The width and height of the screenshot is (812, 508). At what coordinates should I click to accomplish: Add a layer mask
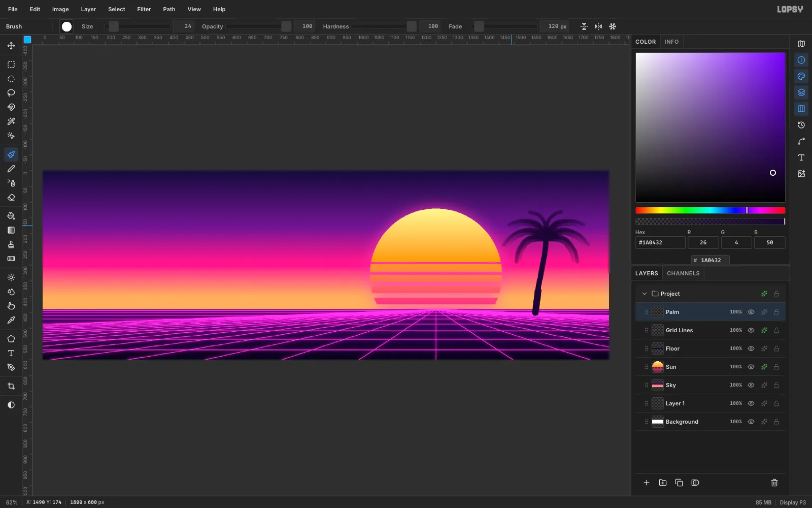click(x=695, y=483)
